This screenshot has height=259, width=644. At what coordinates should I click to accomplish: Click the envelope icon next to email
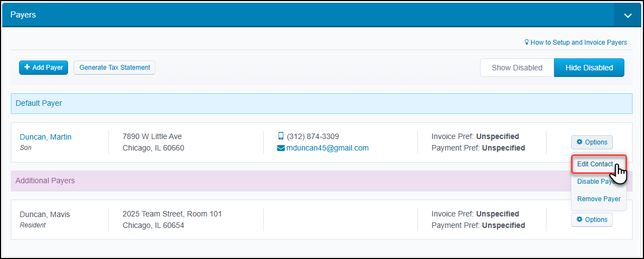[281, 148]
